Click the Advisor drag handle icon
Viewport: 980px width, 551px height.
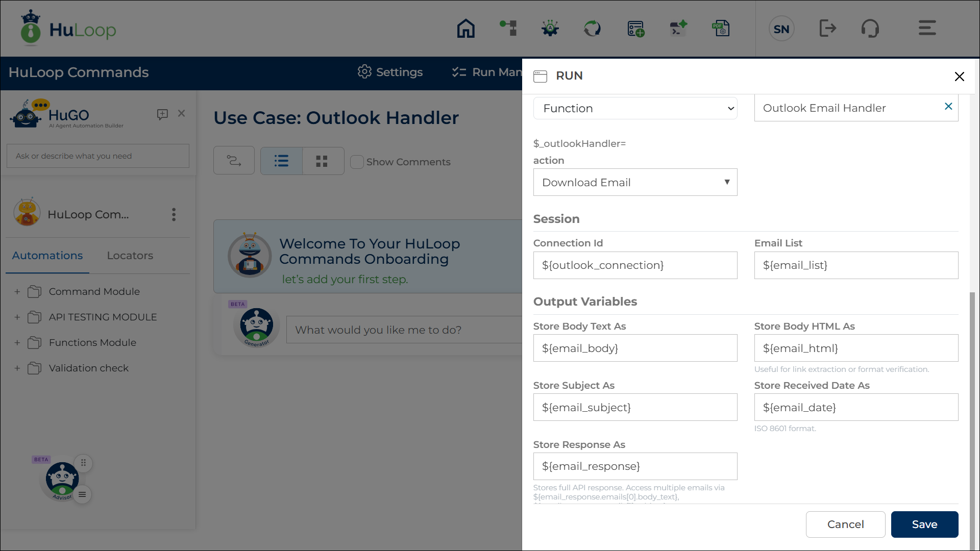point(83,463)
